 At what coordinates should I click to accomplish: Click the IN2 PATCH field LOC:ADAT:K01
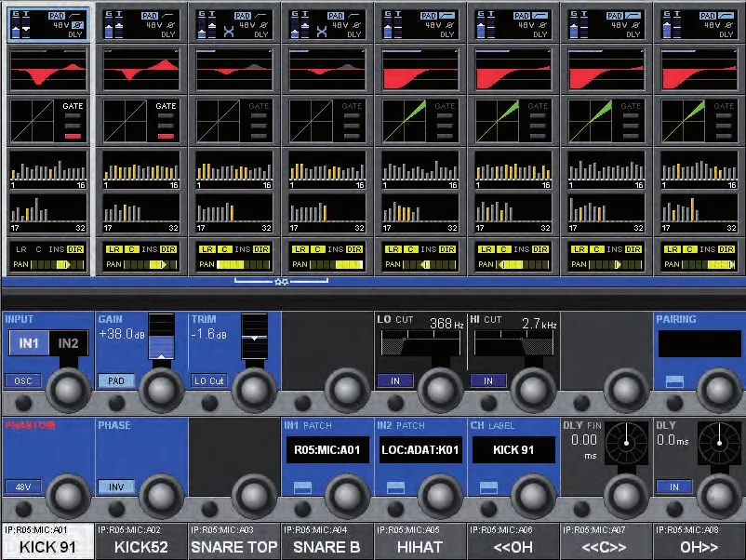(420, 449)
